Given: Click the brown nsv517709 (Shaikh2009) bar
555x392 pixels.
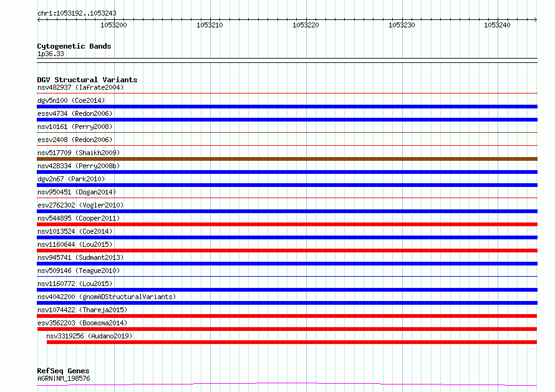Looking at the screenshot, I should (287, 159).
